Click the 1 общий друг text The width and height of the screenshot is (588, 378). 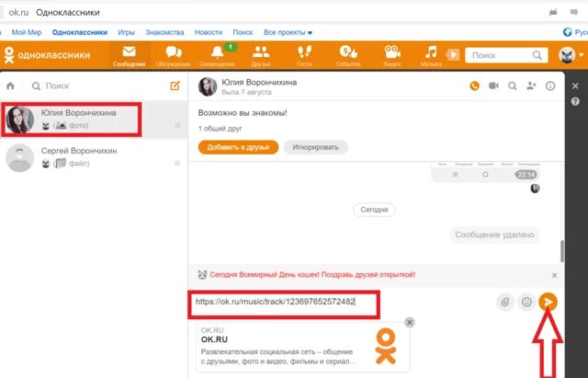(x=220, y=129)
